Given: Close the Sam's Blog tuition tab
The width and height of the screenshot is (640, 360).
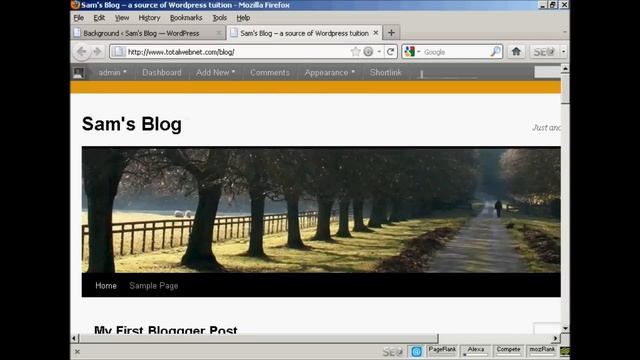Looking at the screenshot, I should 376,33.
